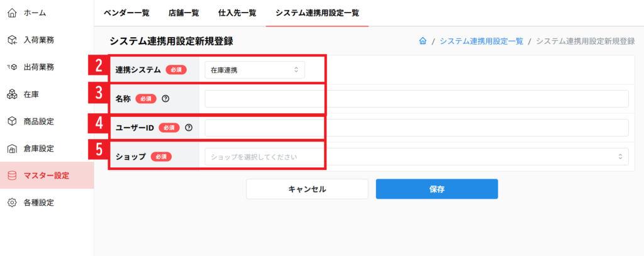Click the キャンセル button
The width and height of the screenshot is (644, 256).
click(x=307, y=189)
